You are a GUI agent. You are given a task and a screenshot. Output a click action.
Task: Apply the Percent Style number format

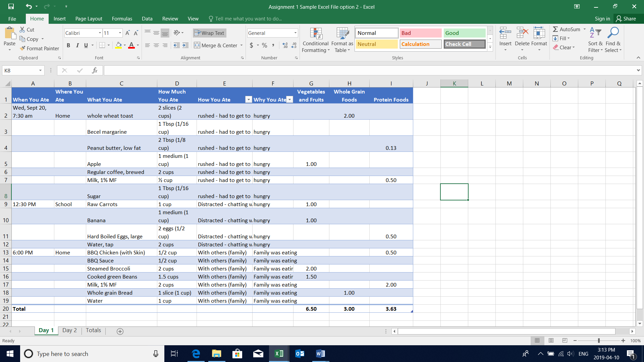[264, 45]
